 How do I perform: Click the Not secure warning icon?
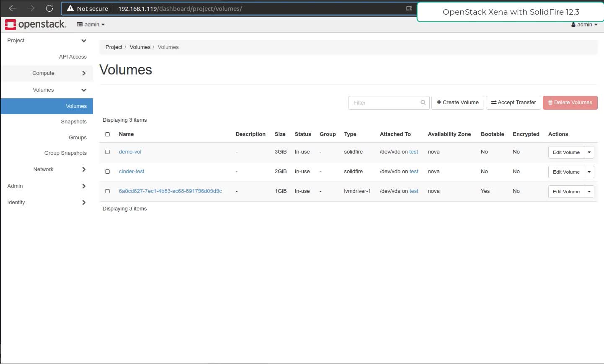pyautogui.click(x=70, y=8)
